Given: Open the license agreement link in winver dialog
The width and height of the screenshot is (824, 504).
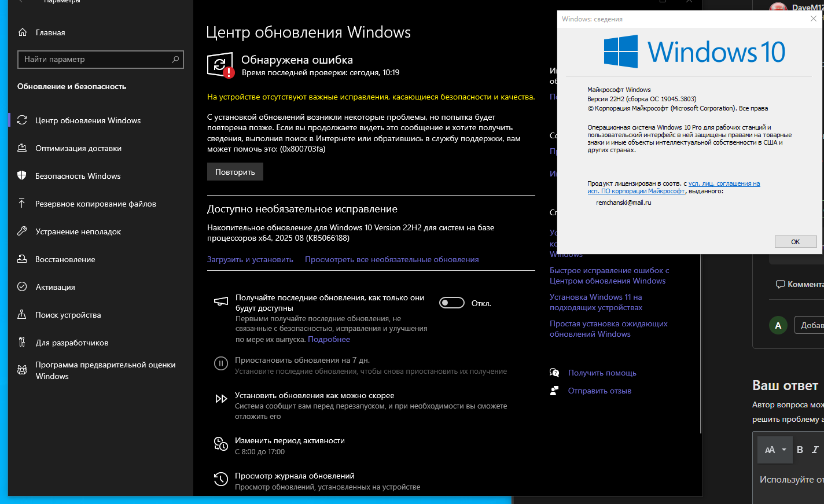Looking at the screenshot, I should click(x=674, y=187).
